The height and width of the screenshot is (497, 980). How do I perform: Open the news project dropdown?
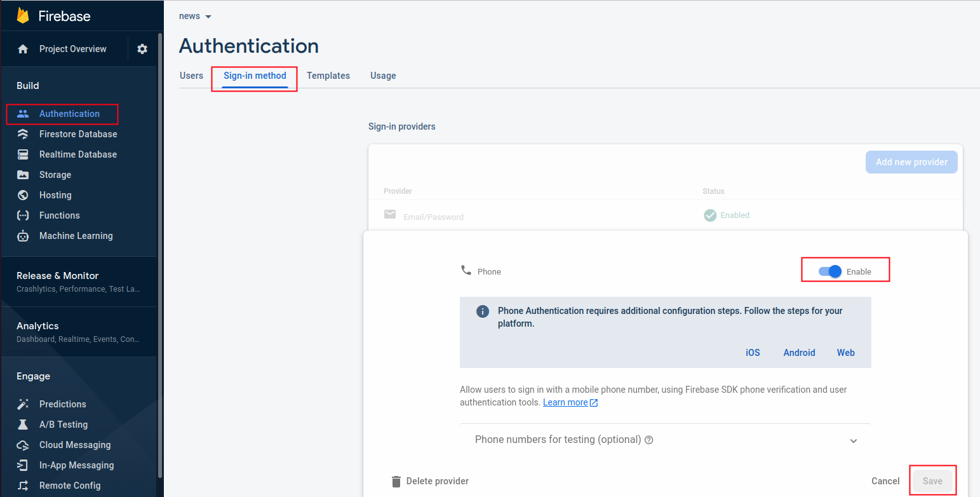195,17
